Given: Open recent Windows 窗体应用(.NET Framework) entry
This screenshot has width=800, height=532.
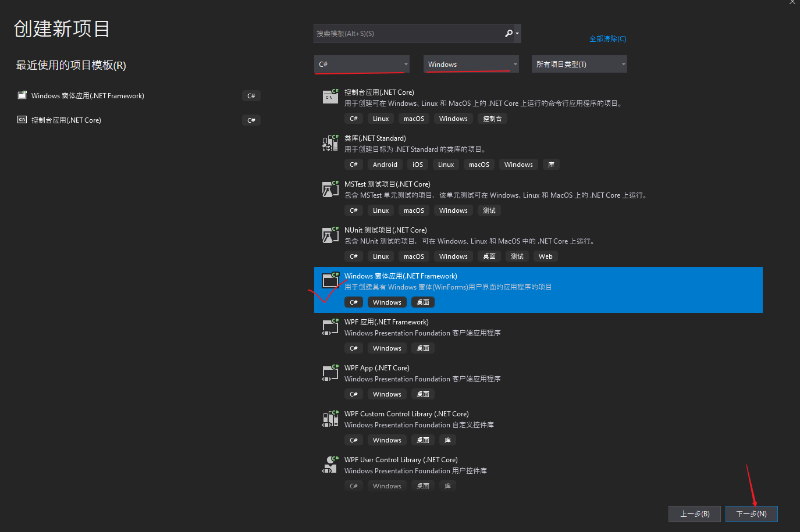Looking at the screenshot, I should point(88,96).
